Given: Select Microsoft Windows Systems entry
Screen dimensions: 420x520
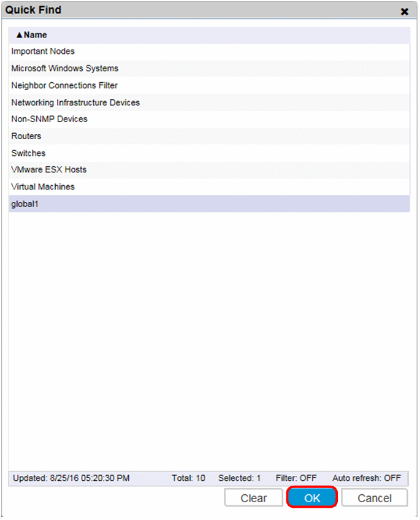Looking at the screenshot, I should [209, 68].
